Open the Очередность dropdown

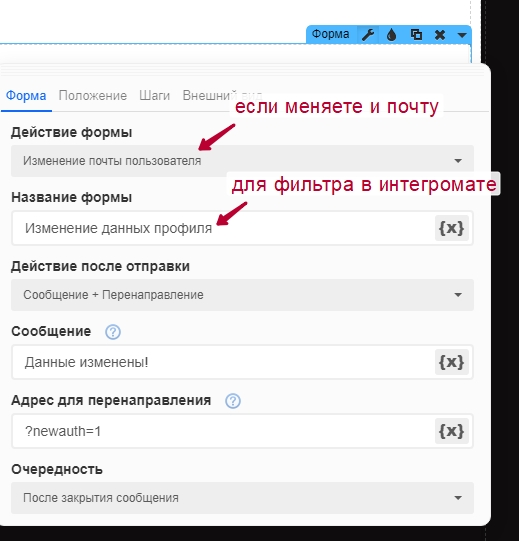(242, 498)
